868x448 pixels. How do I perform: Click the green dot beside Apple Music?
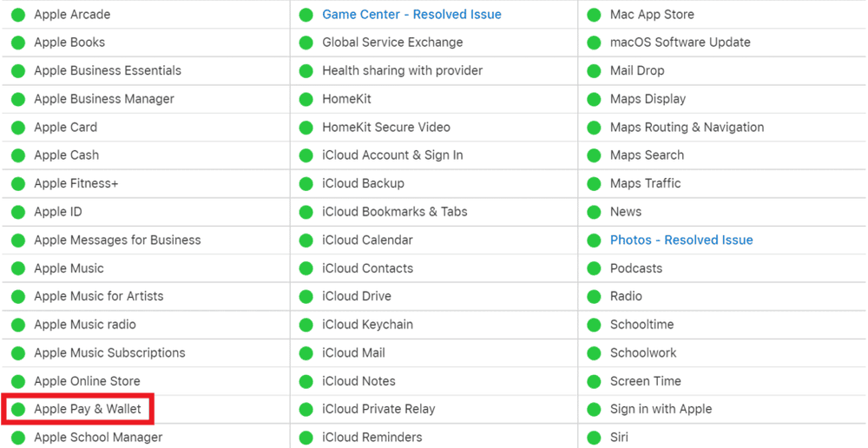pos(18,268)
